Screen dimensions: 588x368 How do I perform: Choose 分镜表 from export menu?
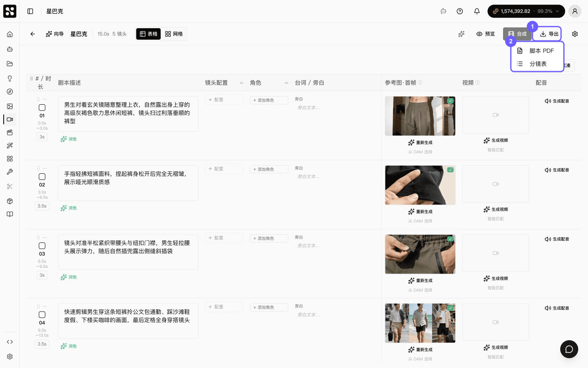click(537, 64)
